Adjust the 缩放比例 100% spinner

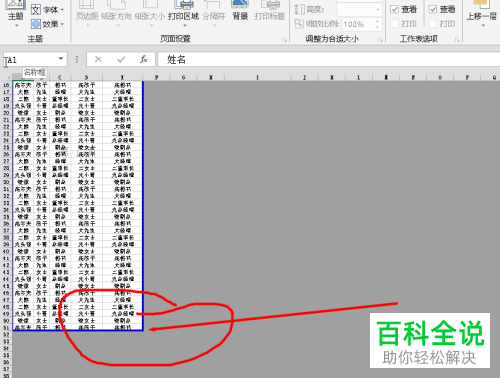pos(377,24)
